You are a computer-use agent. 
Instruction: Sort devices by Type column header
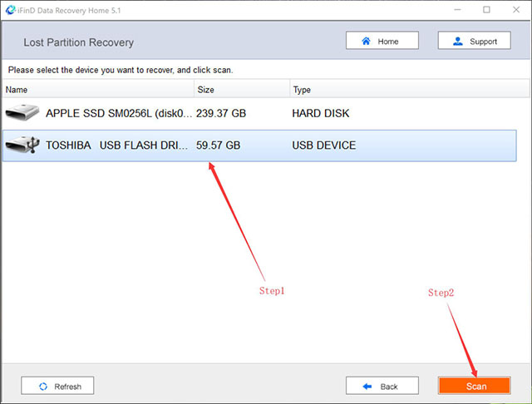point(410,90)
